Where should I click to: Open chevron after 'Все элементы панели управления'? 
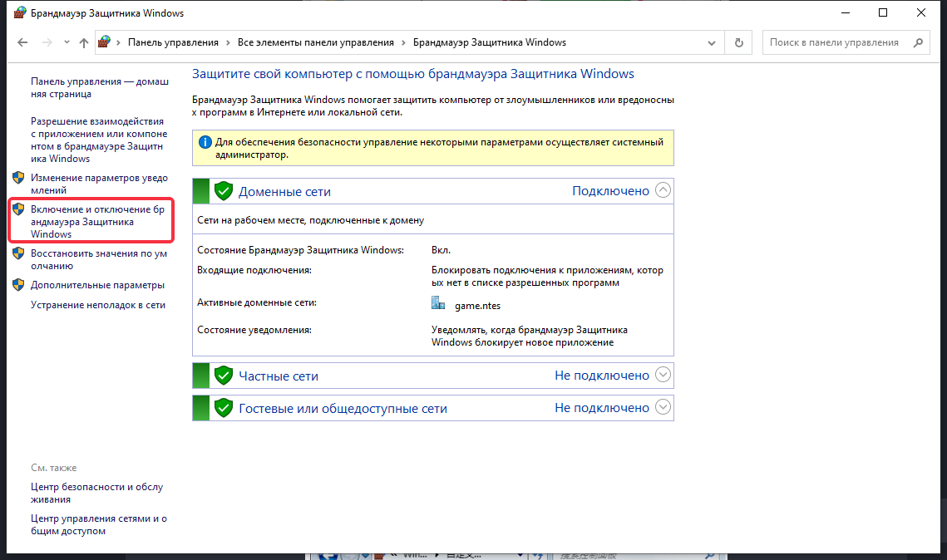(x=403, y=42)
